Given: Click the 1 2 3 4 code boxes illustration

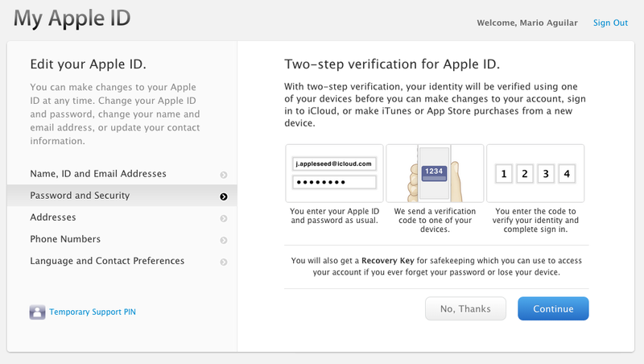Looking at the screenshot, I should point(535,173).
